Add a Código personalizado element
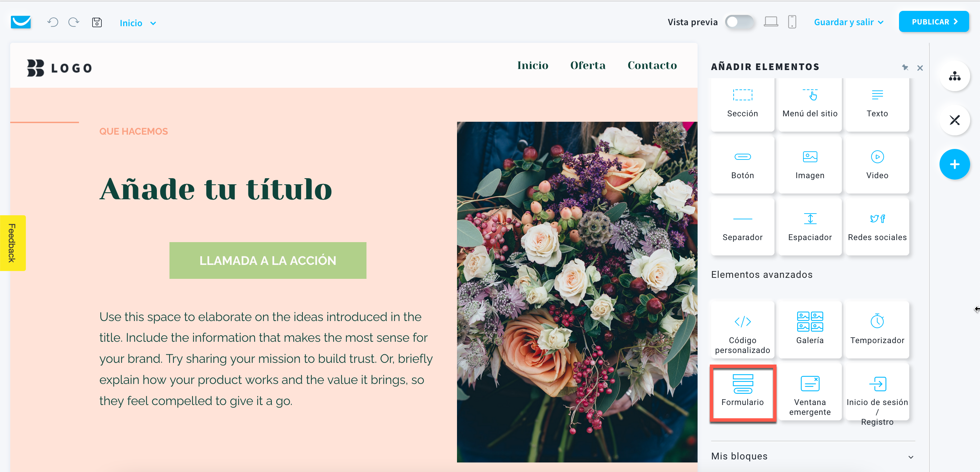Screen dimensions: 980x472 tap(742, 330)
